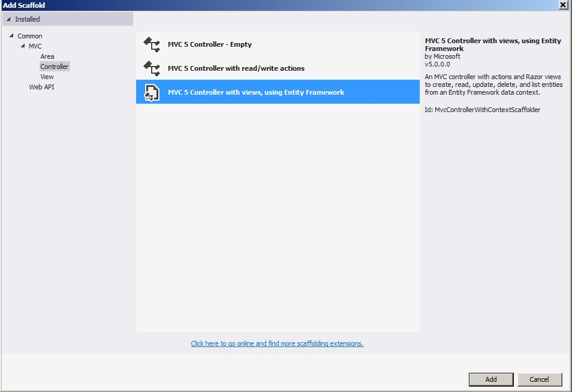Click the Cancel button
Image resolution: width=572 pixels, height=392 pixels.
click(540, 379)
